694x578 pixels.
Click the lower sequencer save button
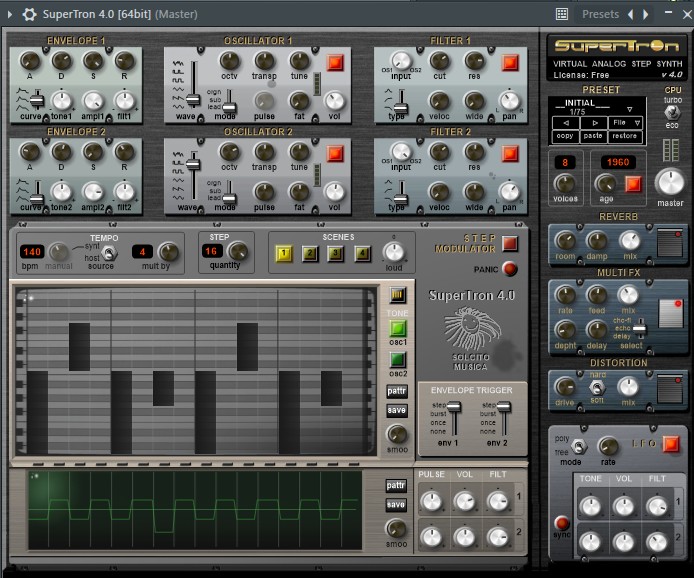(x=396, y=505)
